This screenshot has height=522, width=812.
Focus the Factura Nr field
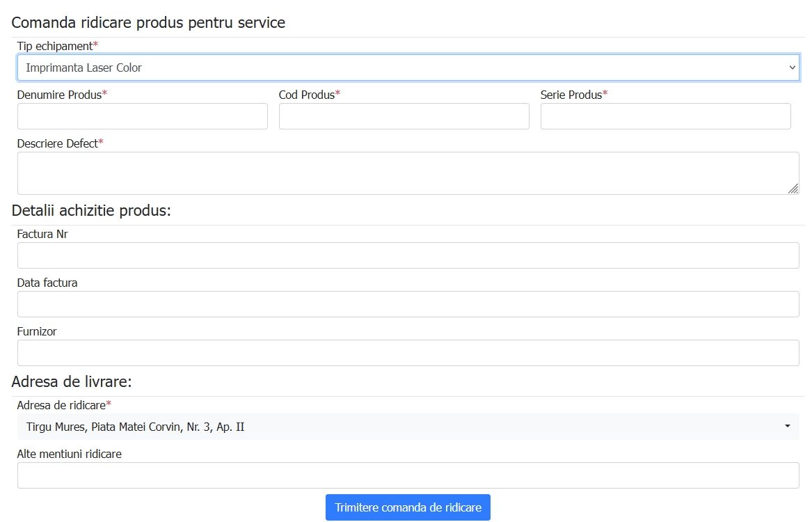(408, 255)
